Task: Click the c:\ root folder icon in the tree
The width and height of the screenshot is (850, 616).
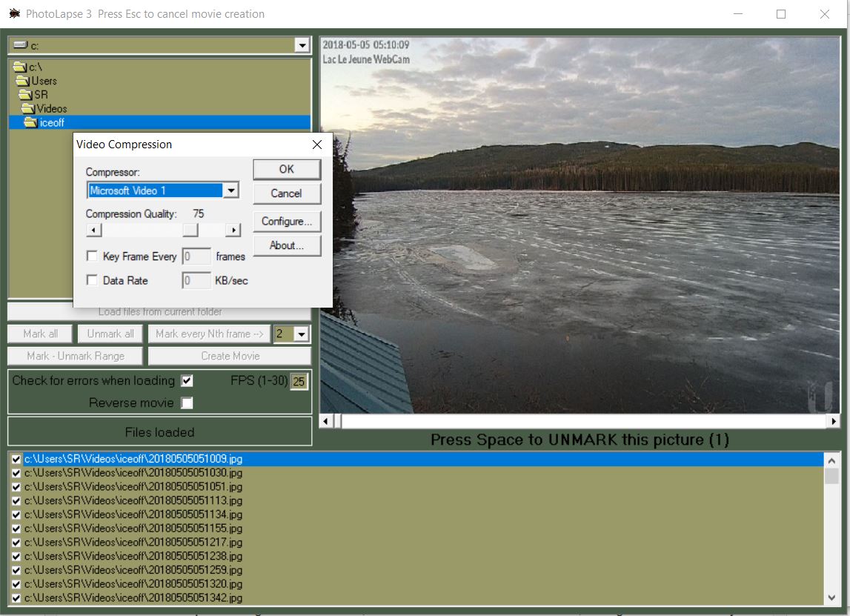Action: [x=19, y=66]
